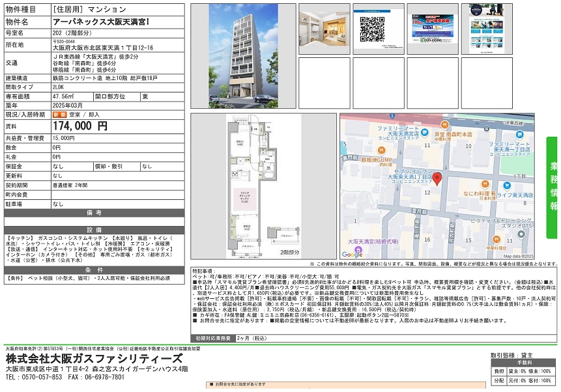Click the red 新築 badge
Viewport: 561px width, 392px height.
pos(59,114)
